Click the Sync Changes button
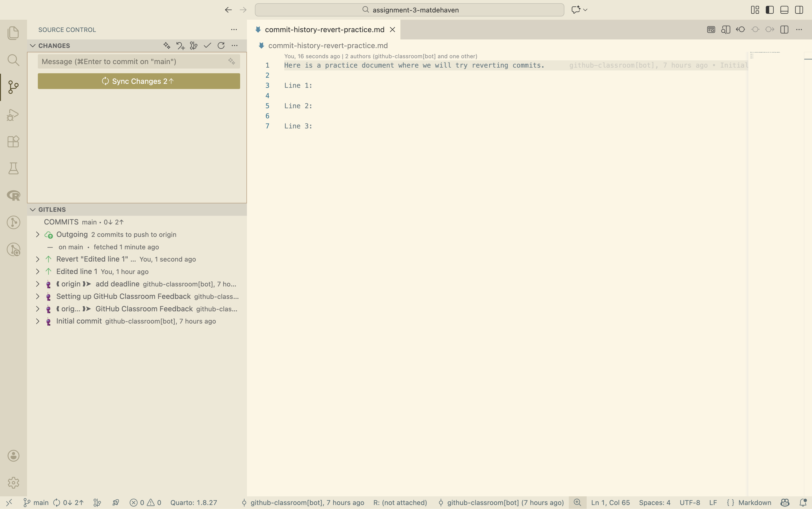This screenshot has height=509, width=812. click(x=139, y=81)
